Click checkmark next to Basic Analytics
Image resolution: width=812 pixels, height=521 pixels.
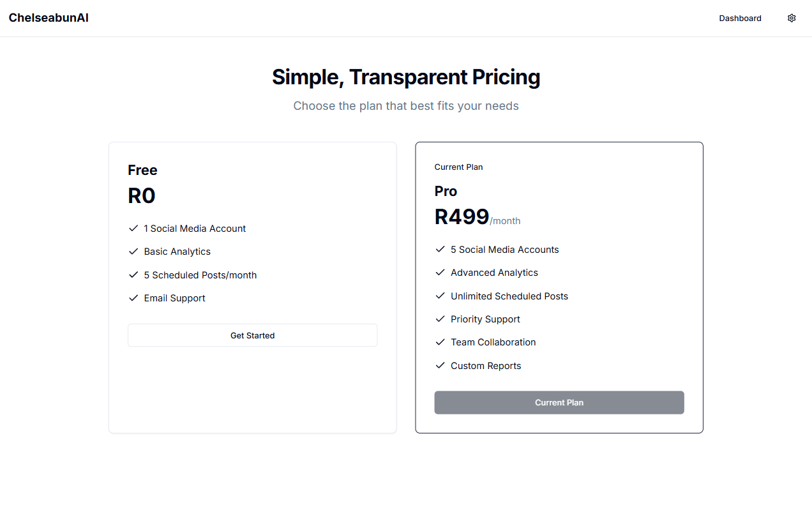[x=133, y=252]
